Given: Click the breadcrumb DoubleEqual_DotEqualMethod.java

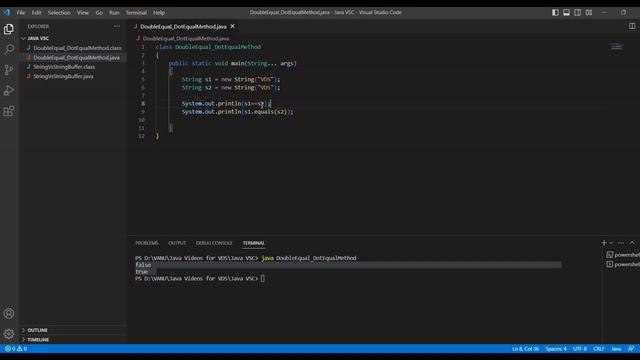Looking at the screenshot, I should point(186,38).
